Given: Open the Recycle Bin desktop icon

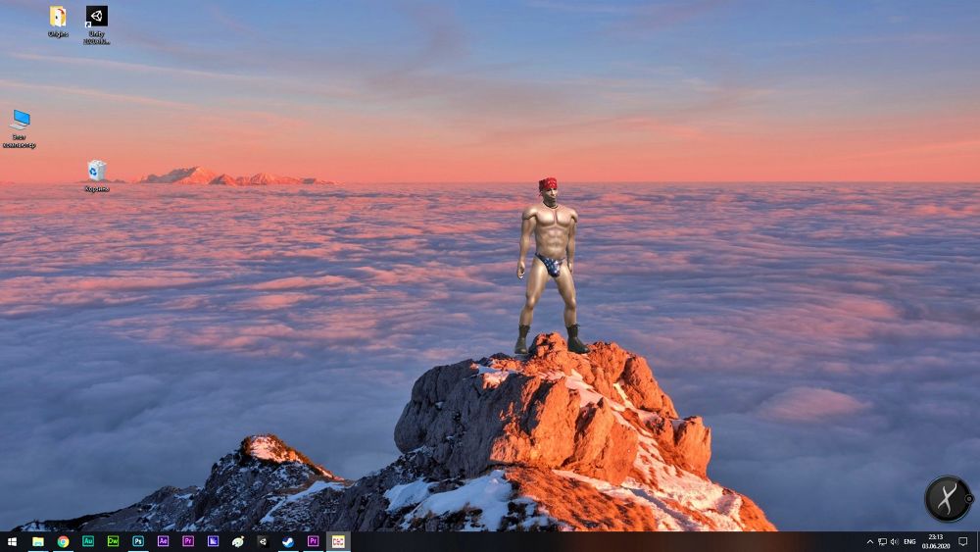Looking at the screenshot, I should [96, 172].
